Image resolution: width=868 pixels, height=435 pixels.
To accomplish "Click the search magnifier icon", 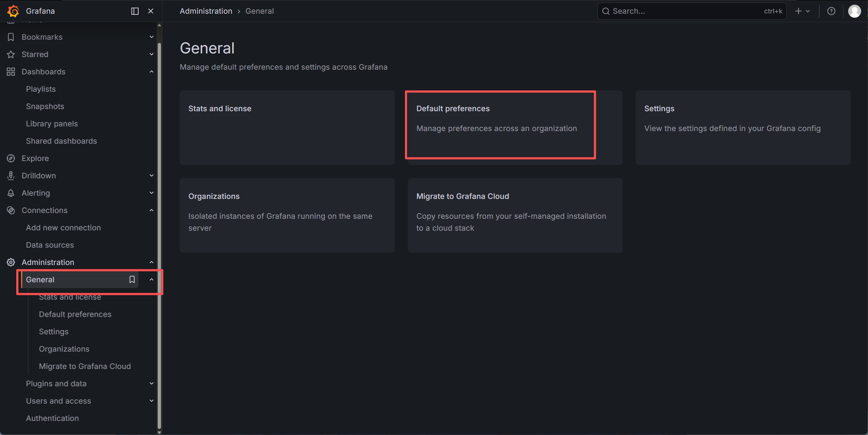I will tap(606, 11).
